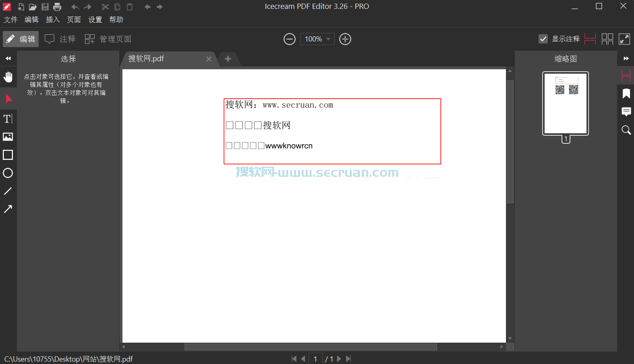Image resolution: width=634 pixels, height=364 pixels.
Task: Pick the Circle shape tool
Action: click(8, 173)
